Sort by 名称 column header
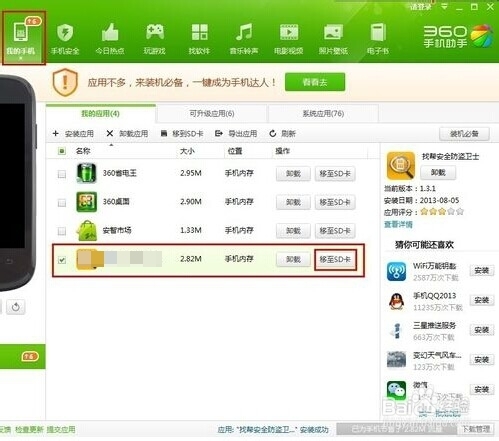Image resolution: width=499 pixels, height=441 pixels. pos(83,151)
